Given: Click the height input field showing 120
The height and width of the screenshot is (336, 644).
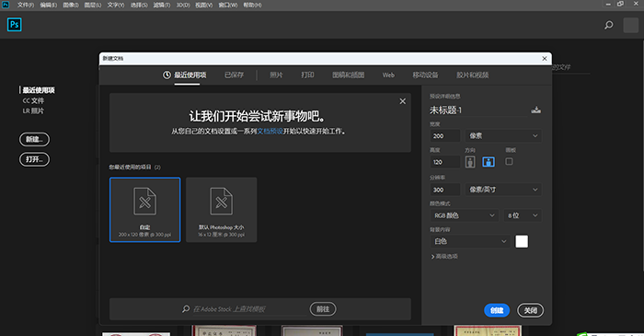Looking at the screenshot, I should (445, 162).
